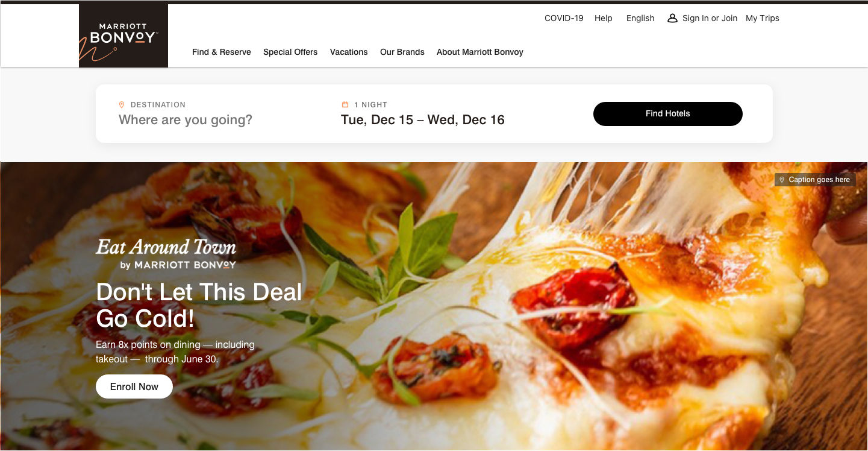The image size is (868, 451).
Task: Select the Tue, Dec 15 – Wed, Dec 16 dates
Action: tap(423, 120)
